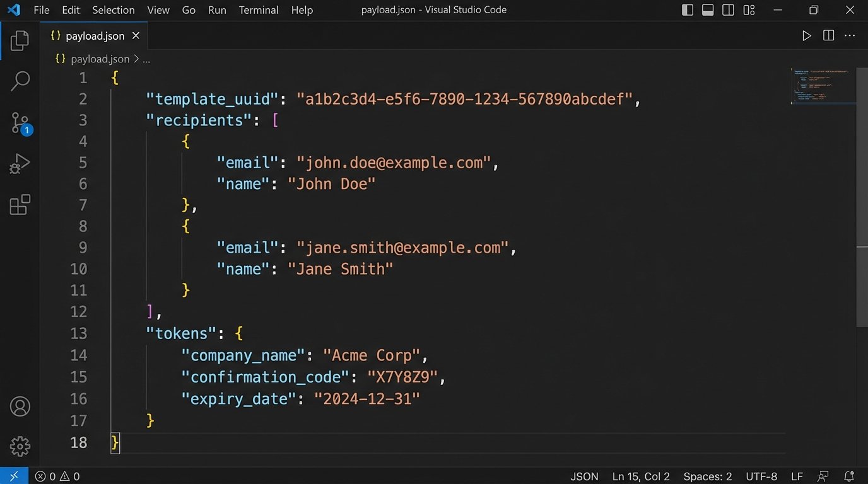Split the editor to the right
Viewport: 868px width, 484px height.
[828, 36]
